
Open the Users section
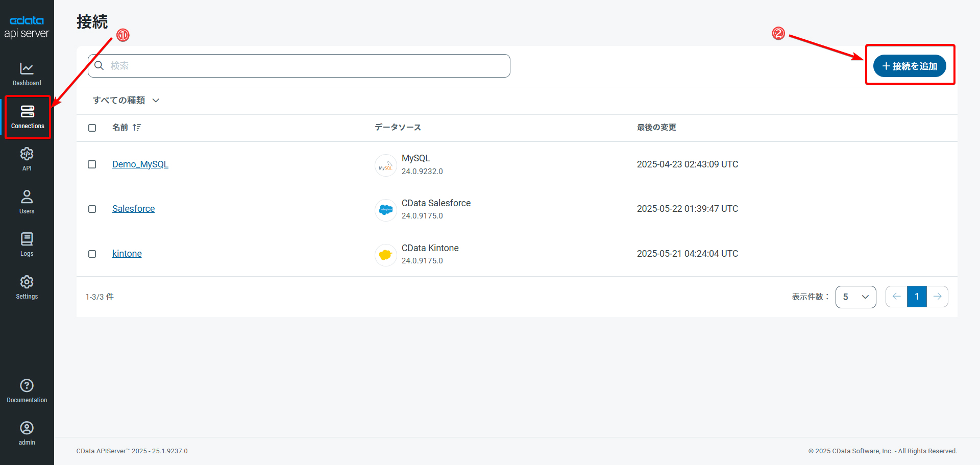(27, 202)
